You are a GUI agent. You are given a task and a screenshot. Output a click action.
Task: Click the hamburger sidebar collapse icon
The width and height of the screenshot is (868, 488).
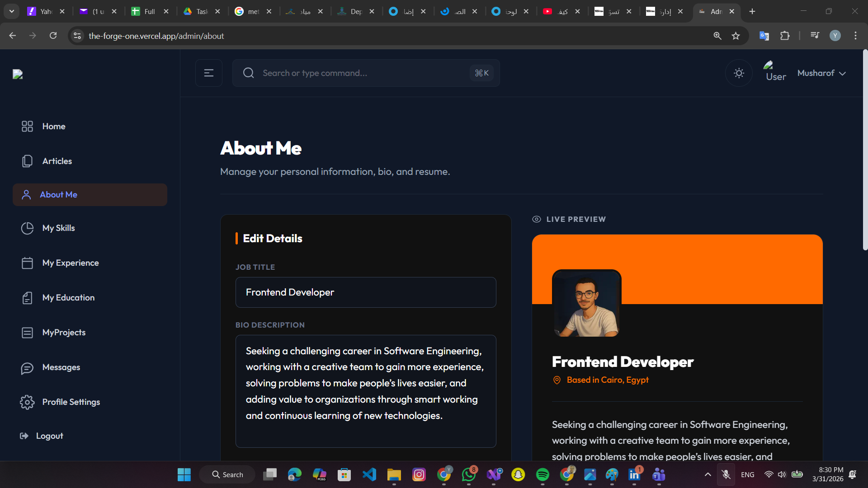point(208,73)
